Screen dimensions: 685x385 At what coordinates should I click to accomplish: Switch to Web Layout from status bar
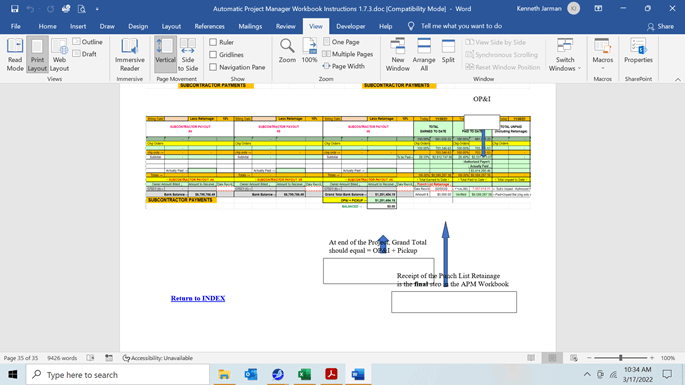point(574,358)
